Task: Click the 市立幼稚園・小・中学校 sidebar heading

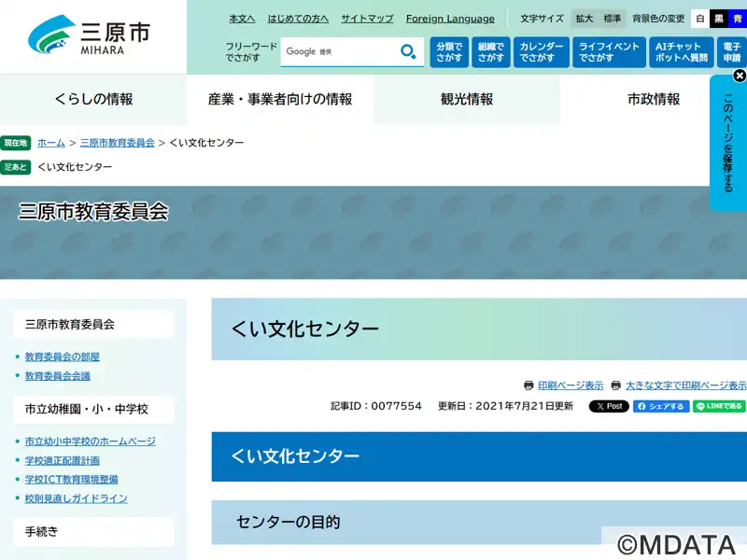Action: pyautogui.click(x=93, y=409)
